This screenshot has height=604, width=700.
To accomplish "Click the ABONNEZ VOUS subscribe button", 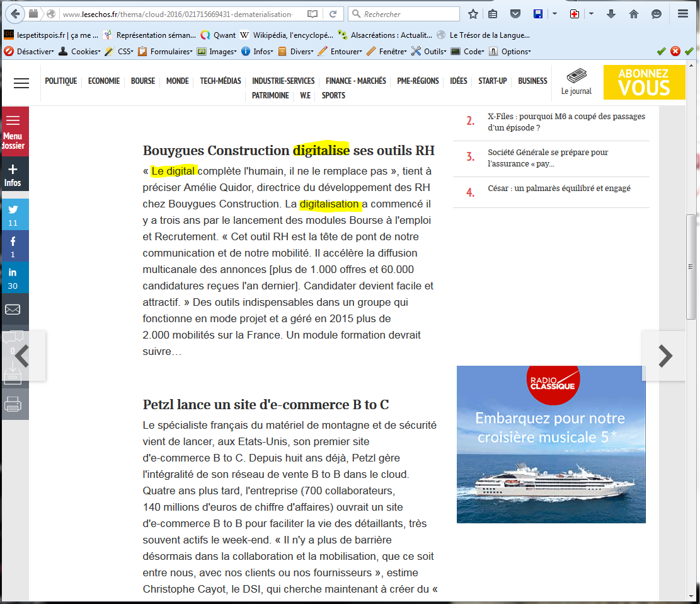I will point(643,82).
